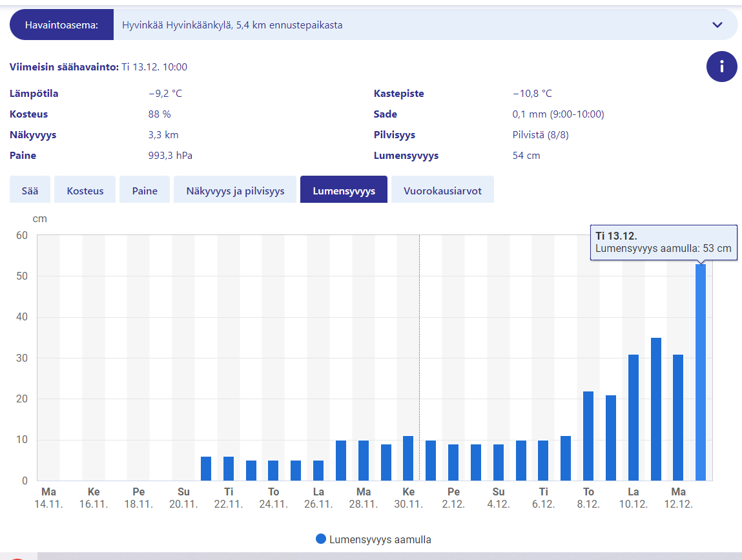Click the round info icon button
The height and width of the screenshot is (560, 742).
click(x=721, y=67)
